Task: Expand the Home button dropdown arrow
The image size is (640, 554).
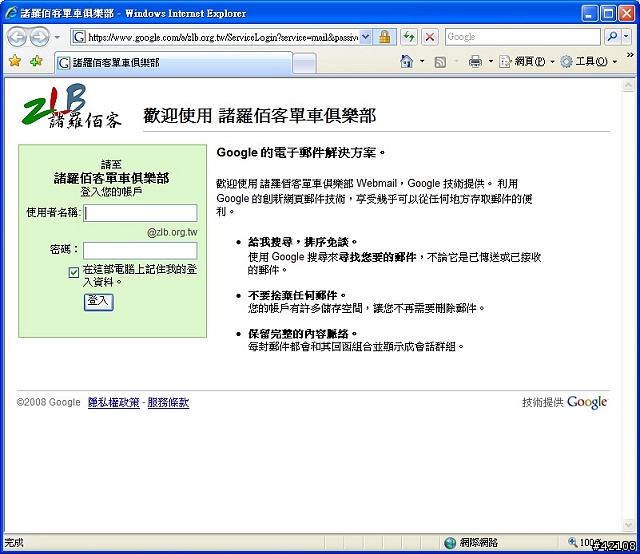Action: 422,62
